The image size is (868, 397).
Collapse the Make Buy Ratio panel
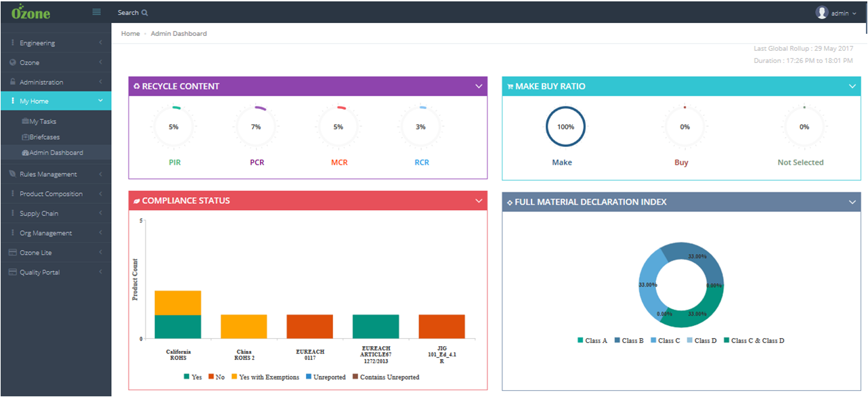pos(852,86)
